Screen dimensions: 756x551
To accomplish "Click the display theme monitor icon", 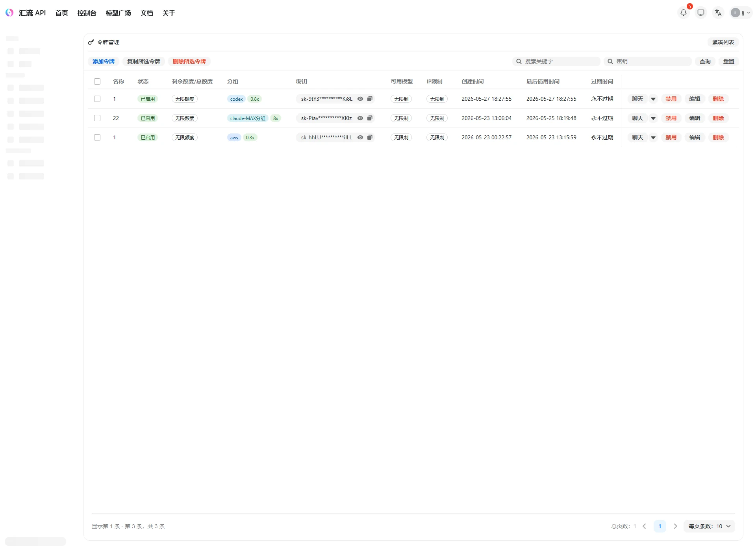I will [x=701, y=13].
